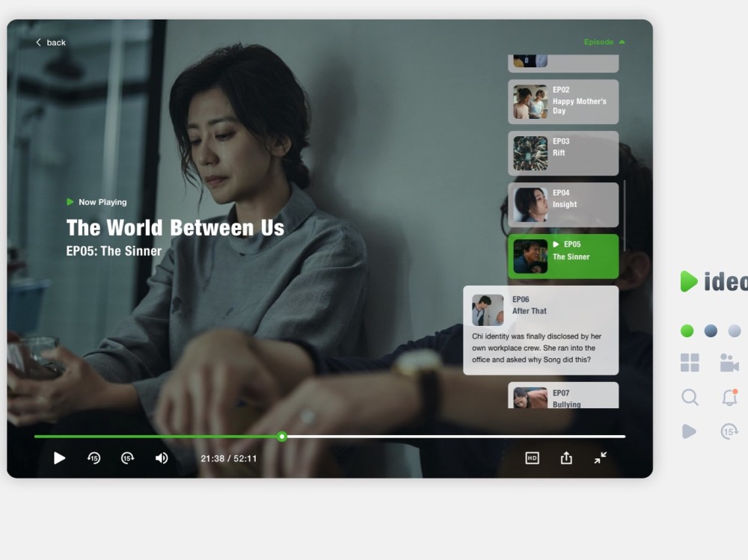Share the video via share icon

coord(566,458)
